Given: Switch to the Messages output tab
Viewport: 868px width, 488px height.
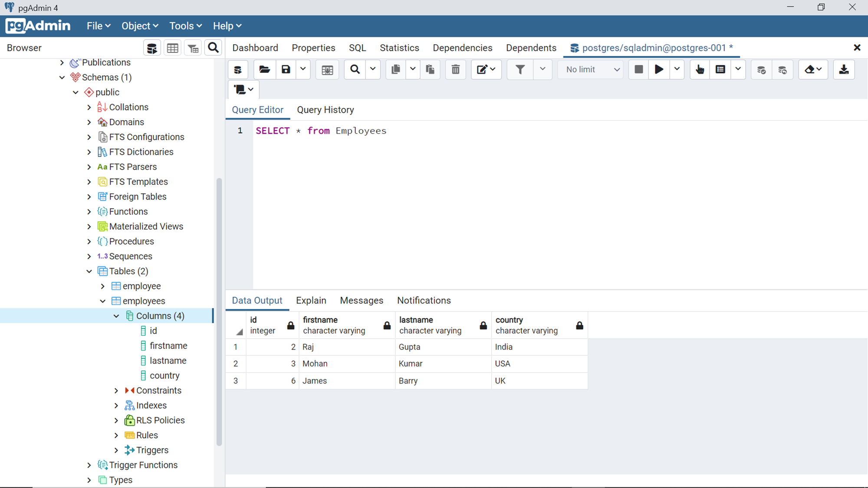Looking at the screenshot, I should [361, 301].
